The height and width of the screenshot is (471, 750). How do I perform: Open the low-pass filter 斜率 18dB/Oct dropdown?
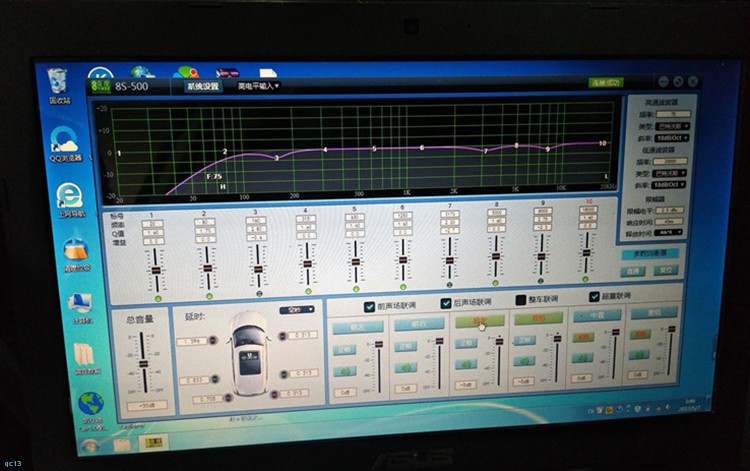point(669,184)
